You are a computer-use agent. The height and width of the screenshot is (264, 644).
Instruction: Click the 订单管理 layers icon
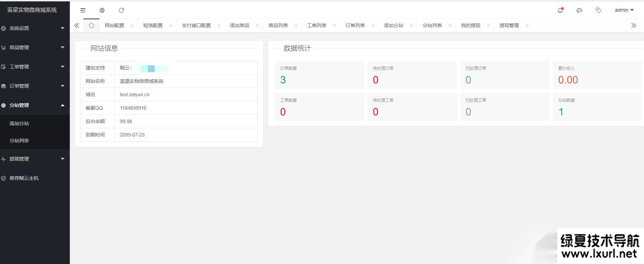(x=3, y=86)
